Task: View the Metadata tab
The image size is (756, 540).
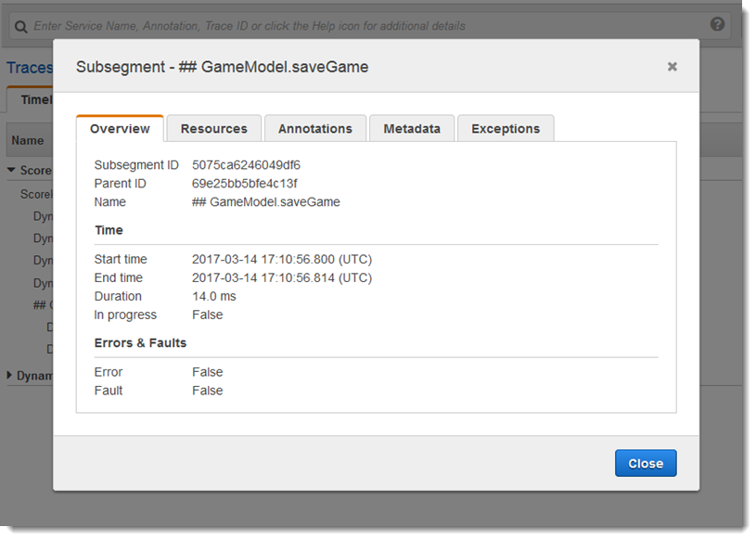Action: (x=412, y=128)
